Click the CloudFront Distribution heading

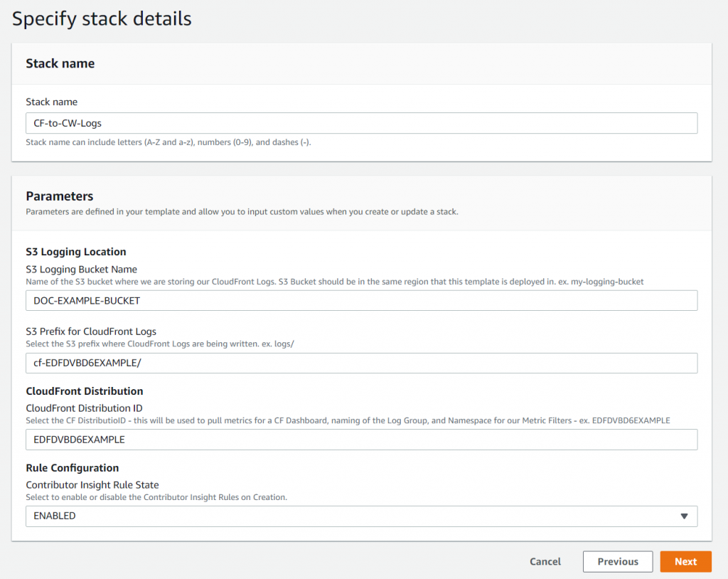coord(82,391)
